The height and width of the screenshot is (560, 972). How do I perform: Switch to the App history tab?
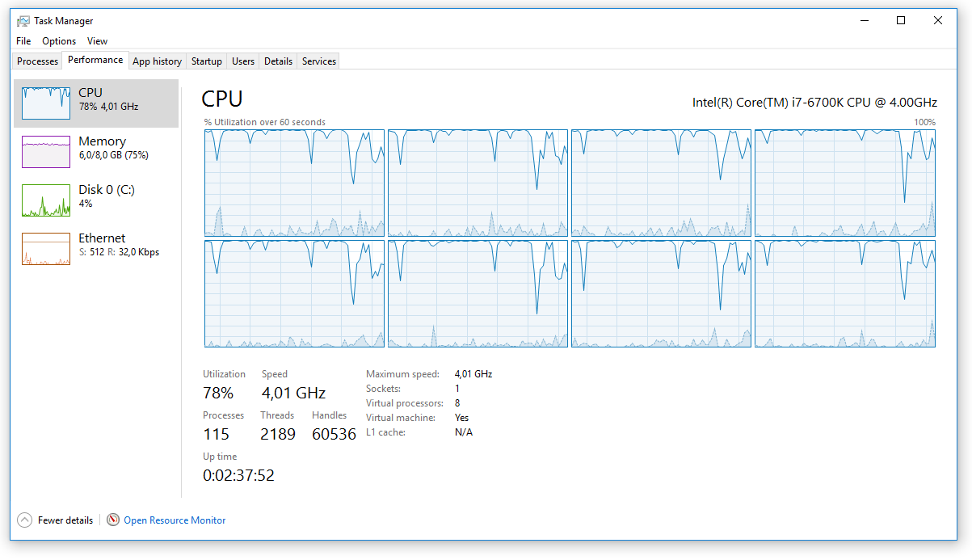pos(157,61)
